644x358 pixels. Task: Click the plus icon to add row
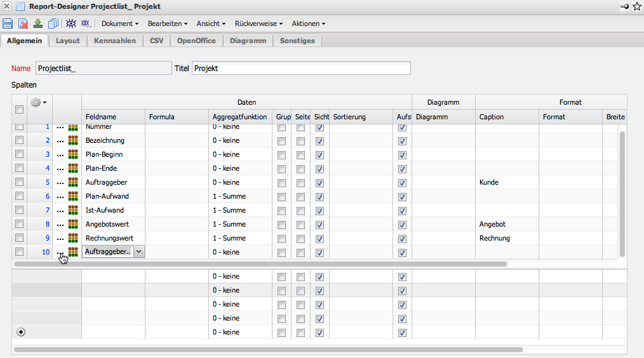coord(20,332)
